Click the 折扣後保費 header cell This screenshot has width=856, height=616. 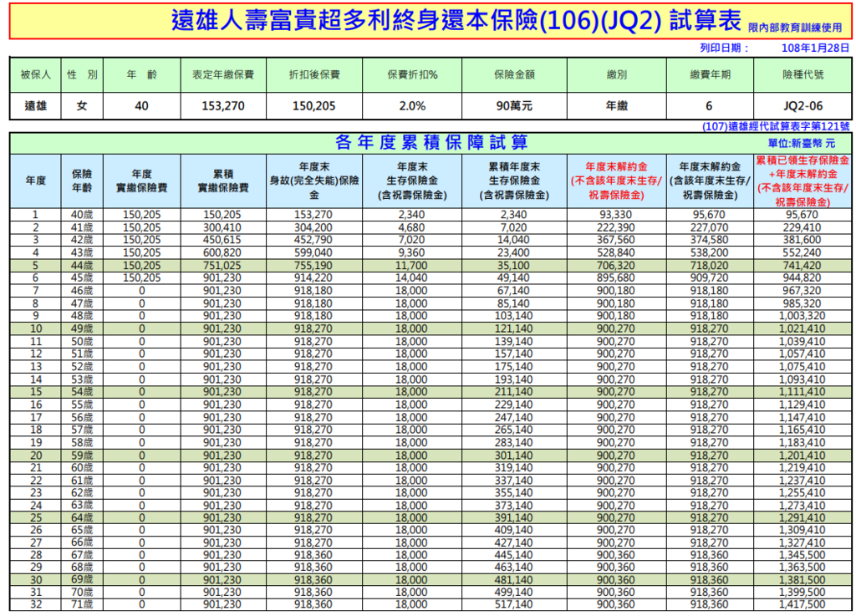[x=314, y=74]
